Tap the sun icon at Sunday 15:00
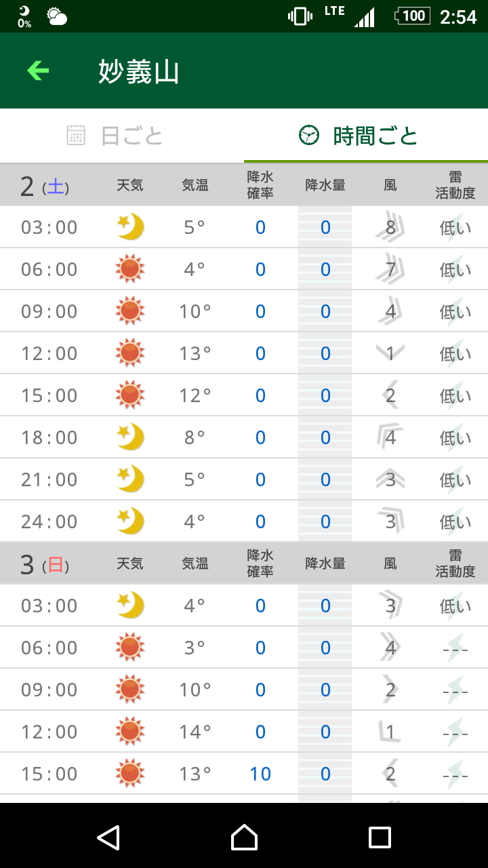 (x=130, y=774)
